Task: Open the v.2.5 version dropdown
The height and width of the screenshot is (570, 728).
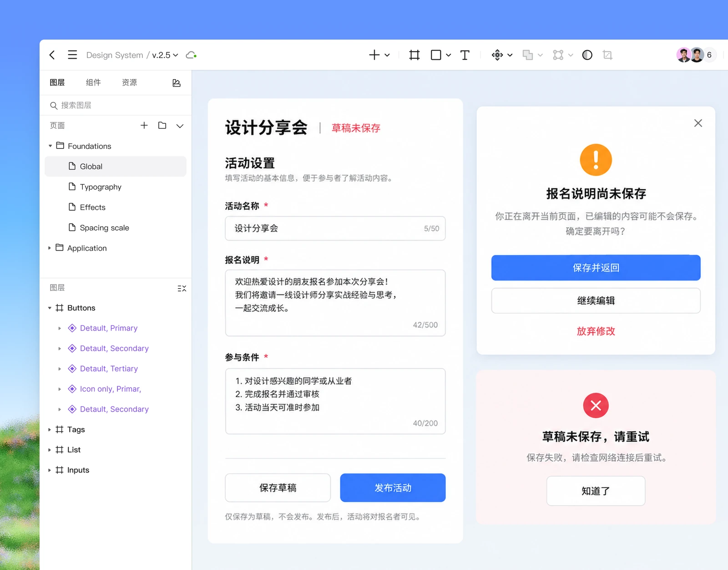Action: pyautogui.click(x=165, y=55)
